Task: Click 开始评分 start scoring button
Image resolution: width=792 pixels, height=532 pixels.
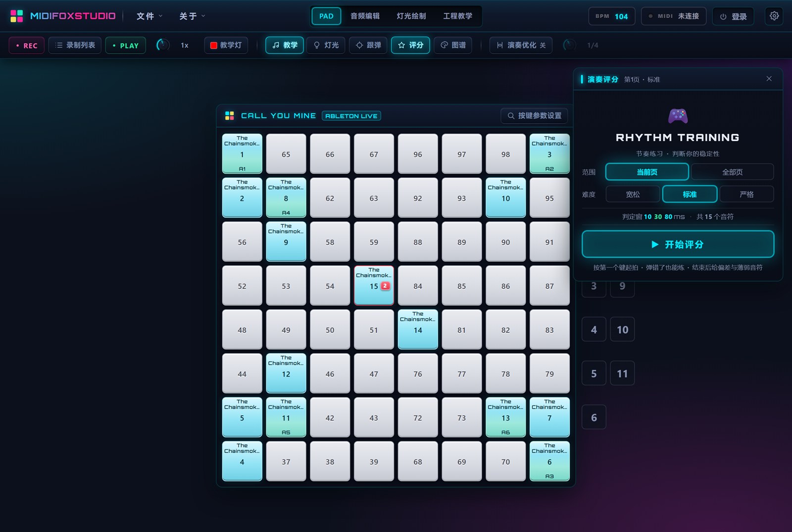Action: (678, 244)
